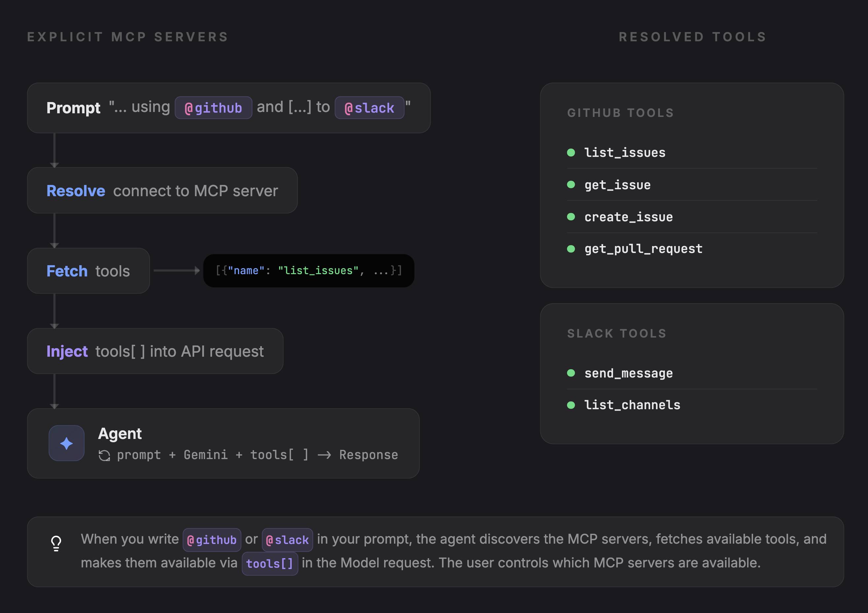Click the get_pull_request tool entry
Screen dimensions: 868x613
point(643,249)
